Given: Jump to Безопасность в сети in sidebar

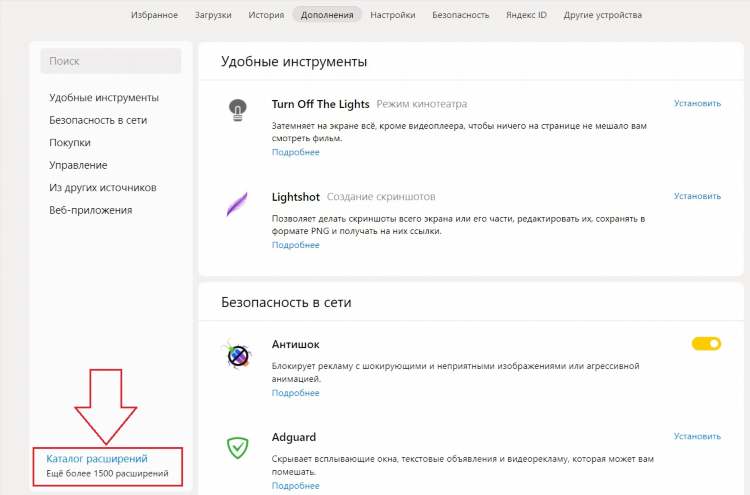Looking at the screenshot, I should point(98,120).
